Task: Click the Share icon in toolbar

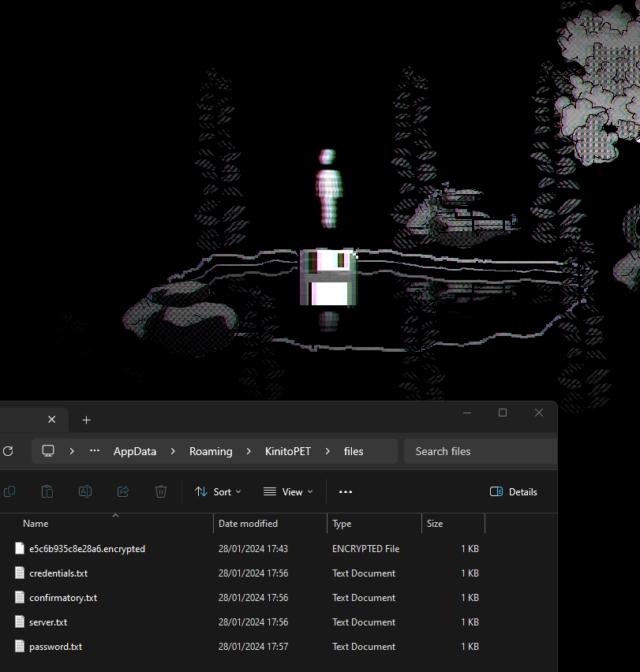Action: pos(123,491)
